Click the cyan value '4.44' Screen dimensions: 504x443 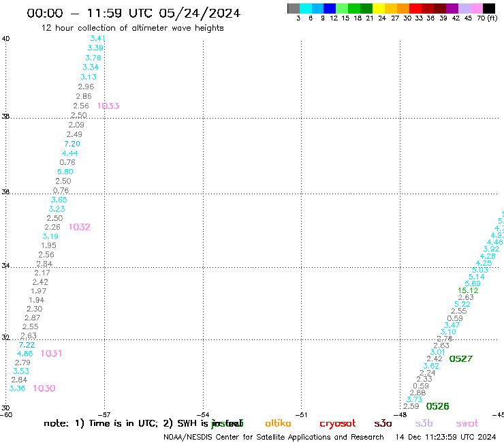[69, 153]
